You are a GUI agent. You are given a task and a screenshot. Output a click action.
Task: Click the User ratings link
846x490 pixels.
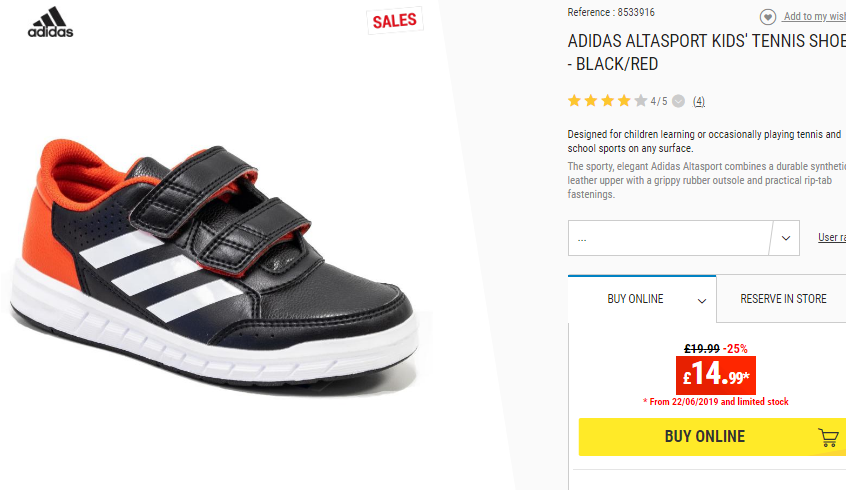point(832,237)
